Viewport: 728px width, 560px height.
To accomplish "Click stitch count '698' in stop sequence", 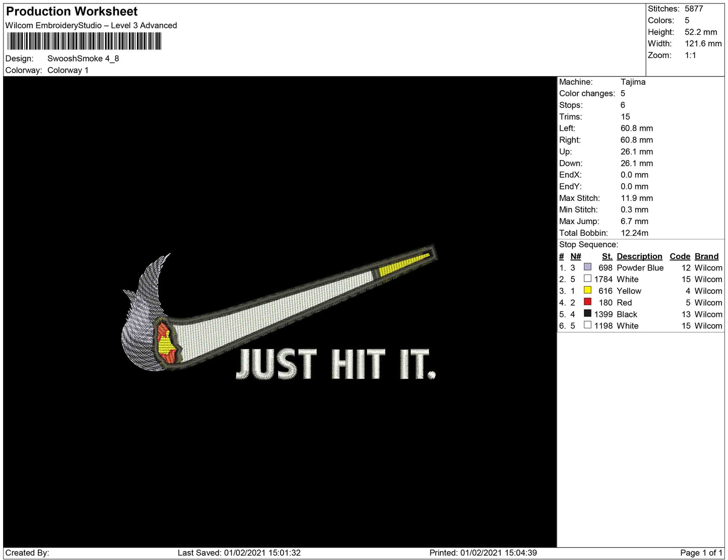I will (x=606, y=268).
